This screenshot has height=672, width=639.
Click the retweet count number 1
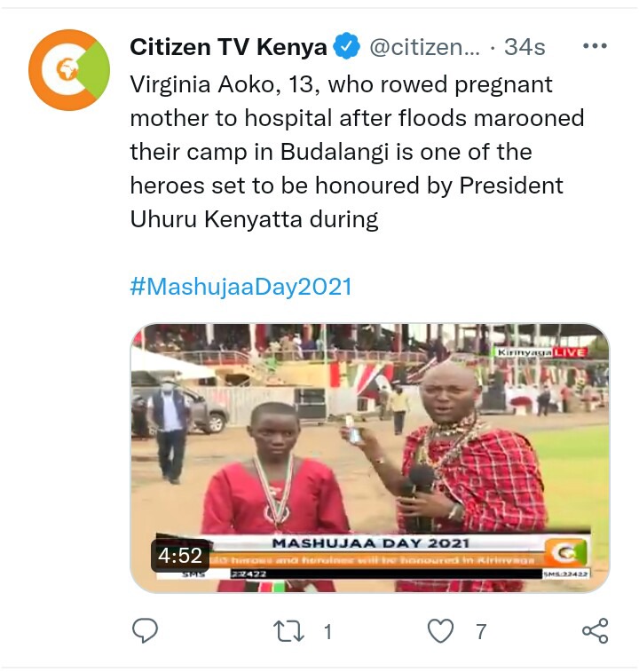coord(327,632)
